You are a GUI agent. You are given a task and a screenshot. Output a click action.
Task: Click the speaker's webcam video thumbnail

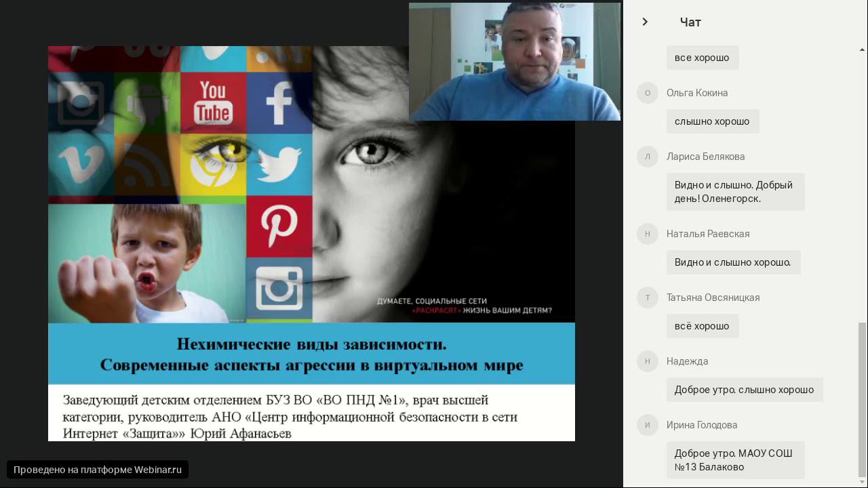coord(515,62)
